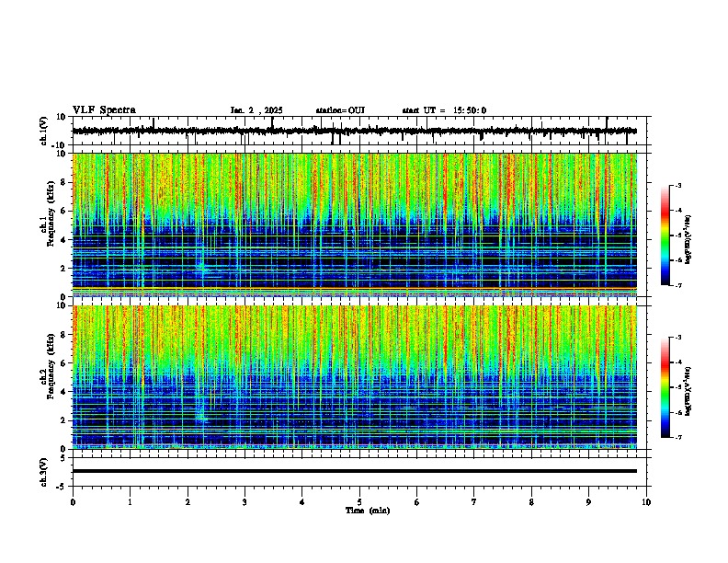The width and height of the screenshot is (728, 563).
Task: Click time axis tick label "8"
Action: point(531,502)
